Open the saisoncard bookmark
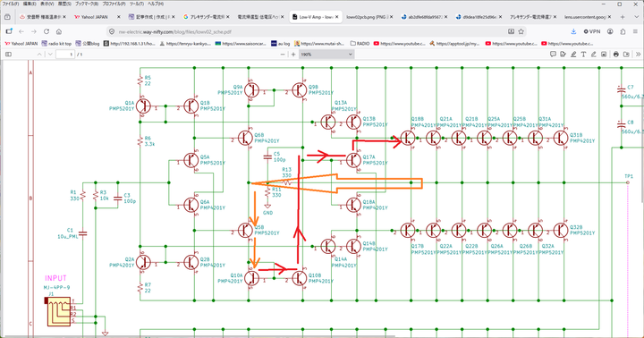 tap(241, 43)
